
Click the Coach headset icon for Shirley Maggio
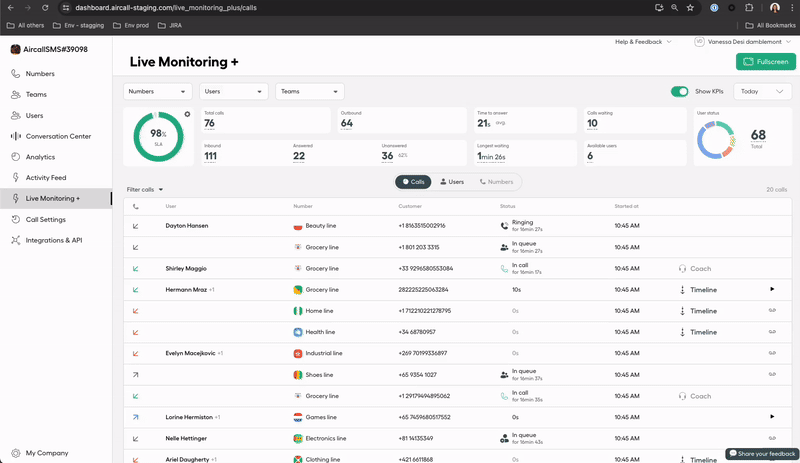[x=682, y=268]
